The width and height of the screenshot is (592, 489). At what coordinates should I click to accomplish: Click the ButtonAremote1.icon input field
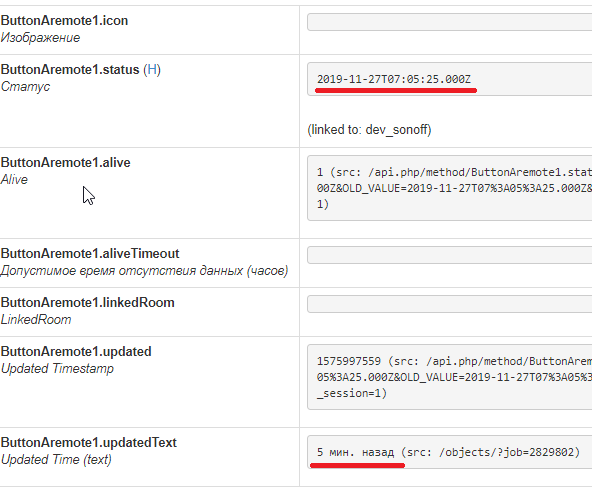(x=449, y=22)
